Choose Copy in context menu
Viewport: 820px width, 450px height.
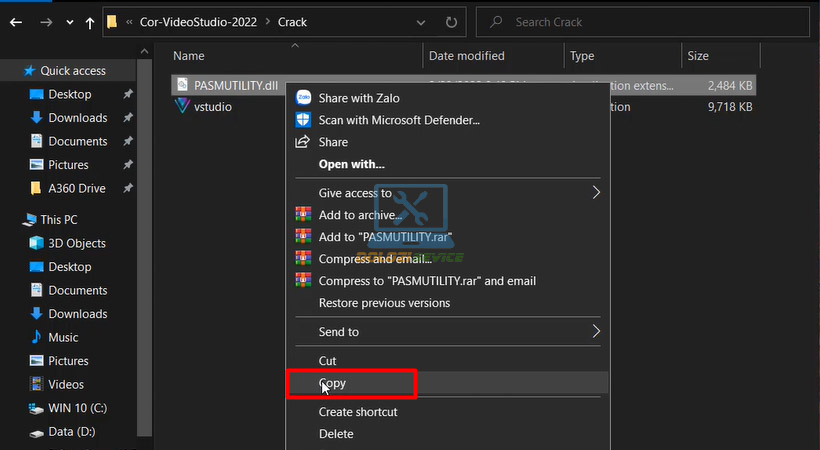tap(332, 384)
